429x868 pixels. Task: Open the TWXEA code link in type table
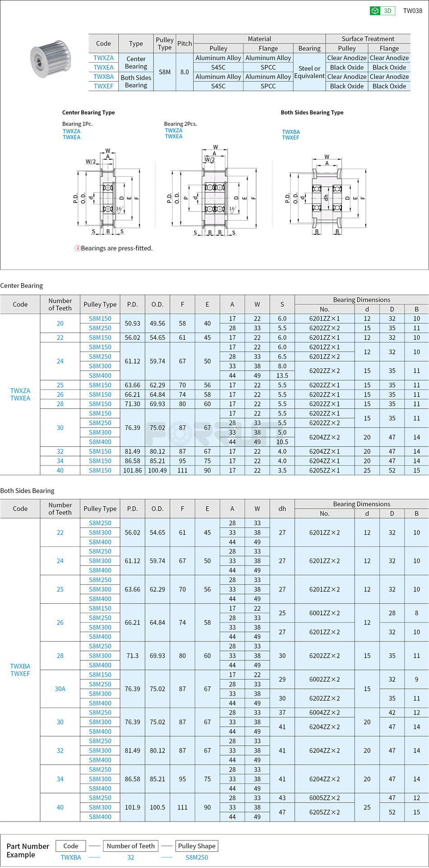pos(103,67)
